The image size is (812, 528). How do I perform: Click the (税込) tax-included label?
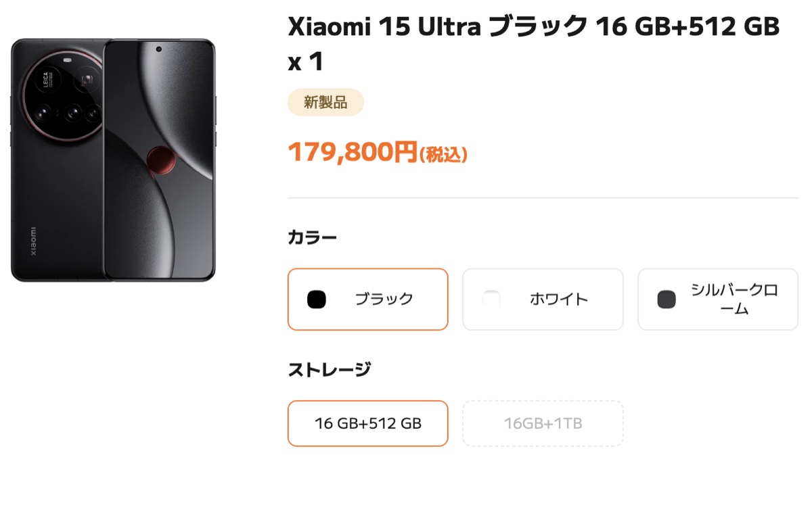point(443,155)
